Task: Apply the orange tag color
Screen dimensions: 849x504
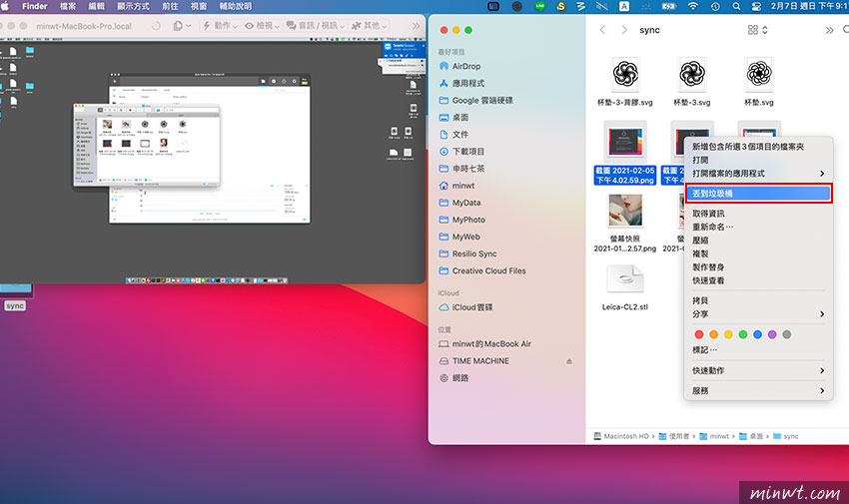Action: (713, 334)
